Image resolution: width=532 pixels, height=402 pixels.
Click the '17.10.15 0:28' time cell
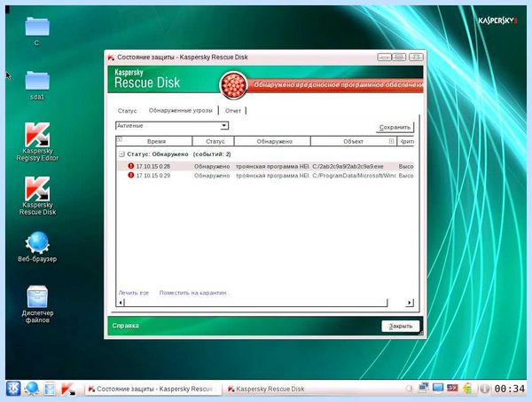[x=153, y=166]
